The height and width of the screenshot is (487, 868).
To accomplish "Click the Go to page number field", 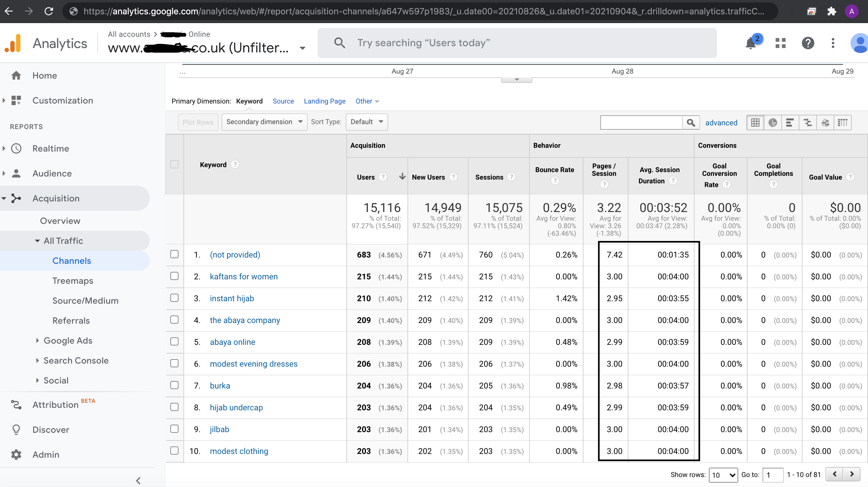I will pyautogui.click(x=773, y=475).
